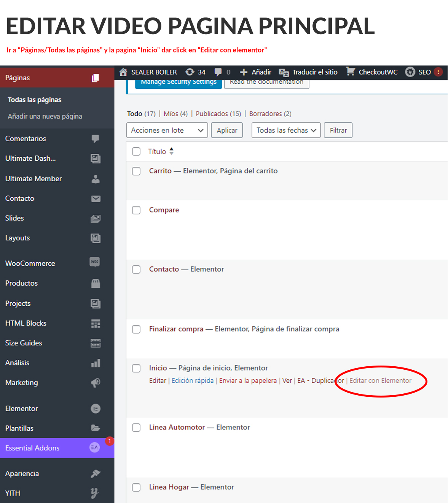The height and width of the screenshot is (503, 448).
Task: Click the Size Guides keyboard icon
Action: coord(96,343)
